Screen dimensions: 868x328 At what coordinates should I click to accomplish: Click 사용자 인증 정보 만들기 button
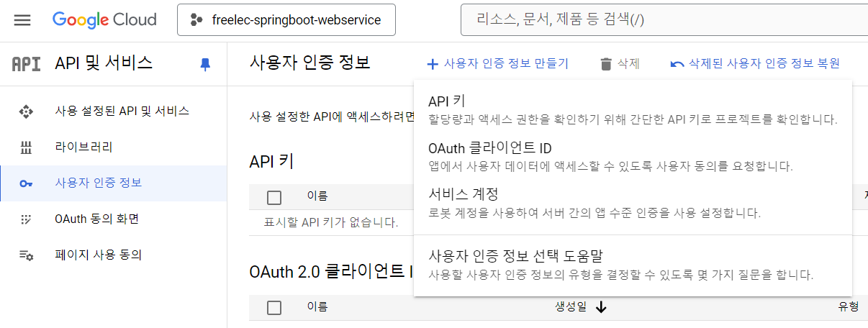pos(497,64)
